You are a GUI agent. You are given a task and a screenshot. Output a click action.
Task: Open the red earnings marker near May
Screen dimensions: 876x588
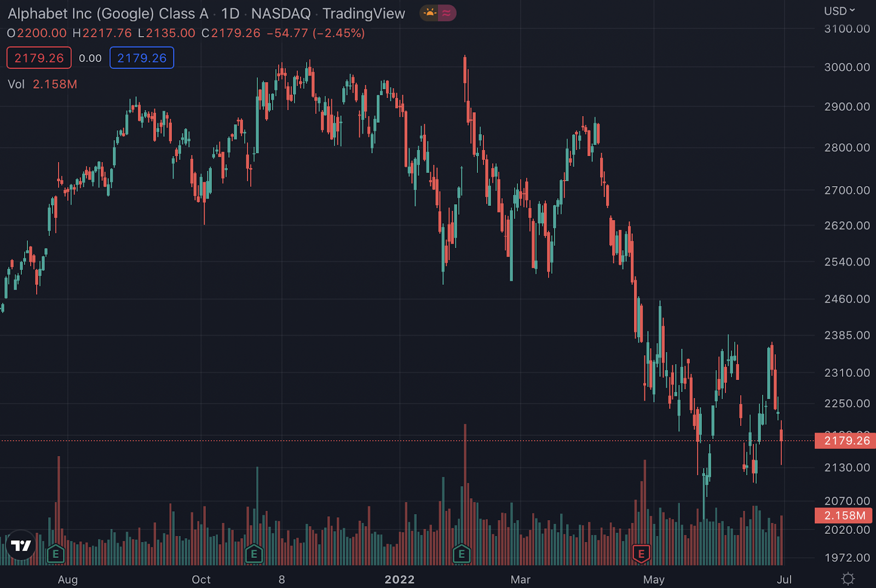pyautogui.click(x=641, y=554)
